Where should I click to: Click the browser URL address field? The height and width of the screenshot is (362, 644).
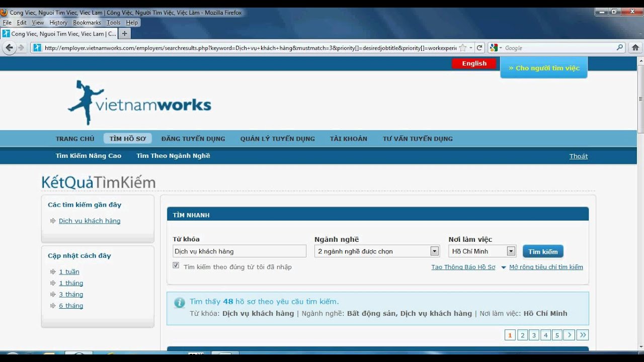(x=250, y=48)
